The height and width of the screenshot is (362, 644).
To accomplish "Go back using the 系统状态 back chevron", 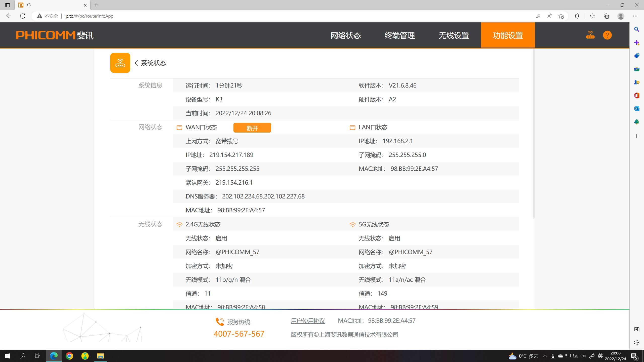I will 136,63.
